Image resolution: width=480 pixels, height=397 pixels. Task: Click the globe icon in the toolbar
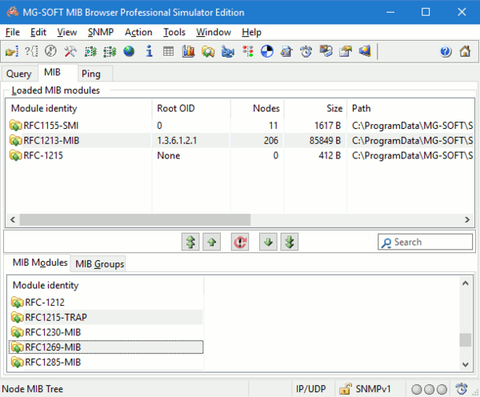pos(129,52)
